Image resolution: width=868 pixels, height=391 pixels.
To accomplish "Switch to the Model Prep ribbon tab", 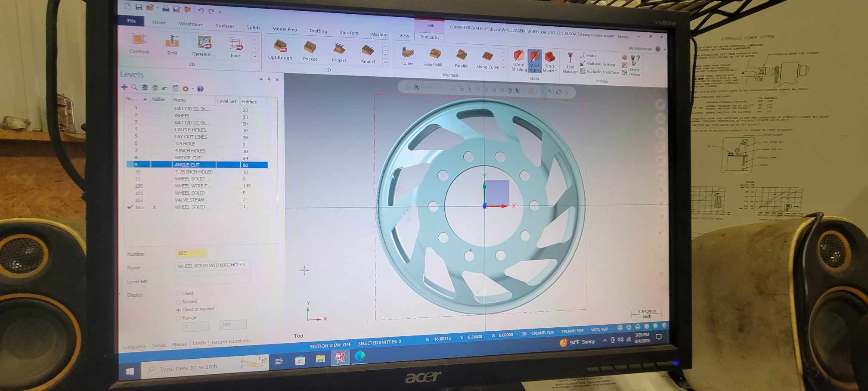I will [285, 29].
